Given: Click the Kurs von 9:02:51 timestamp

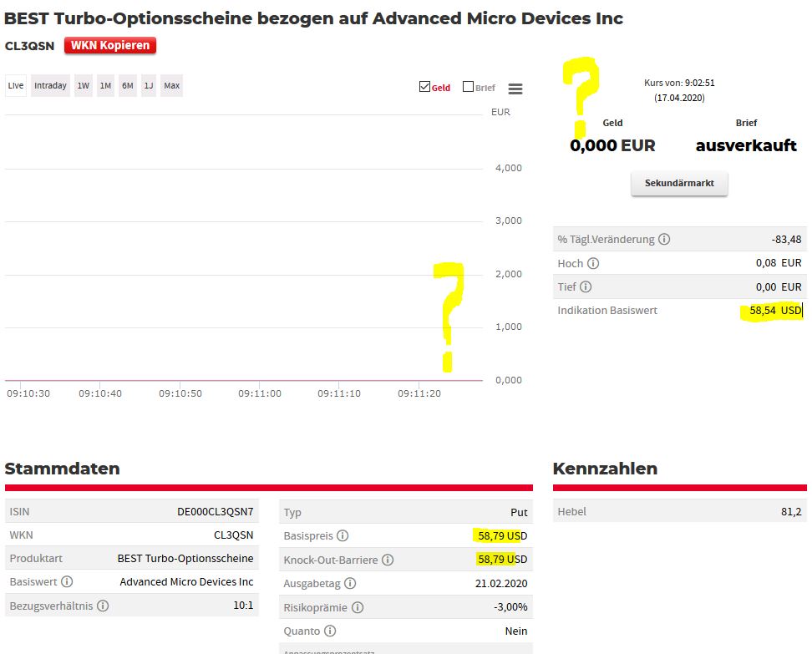Looking at the screenshot, I should click(x=679, y=83).
